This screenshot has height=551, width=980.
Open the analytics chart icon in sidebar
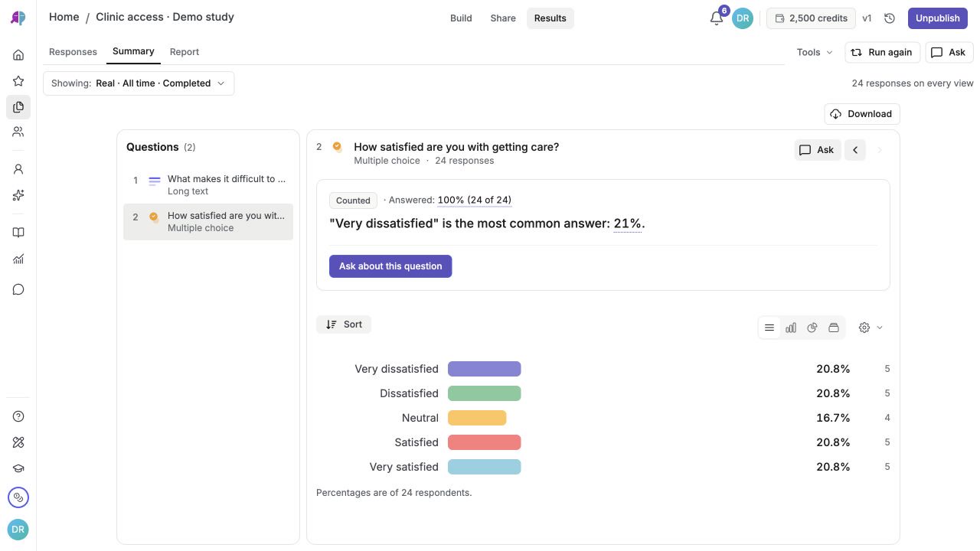18,259
